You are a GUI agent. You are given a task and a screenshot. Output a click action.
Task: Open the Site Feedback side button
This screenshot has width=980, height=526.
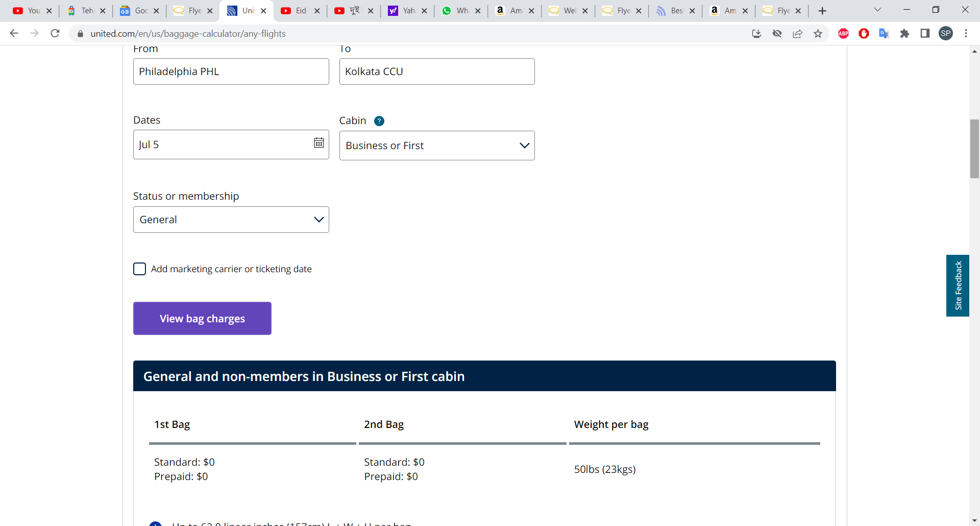(958, 285)
